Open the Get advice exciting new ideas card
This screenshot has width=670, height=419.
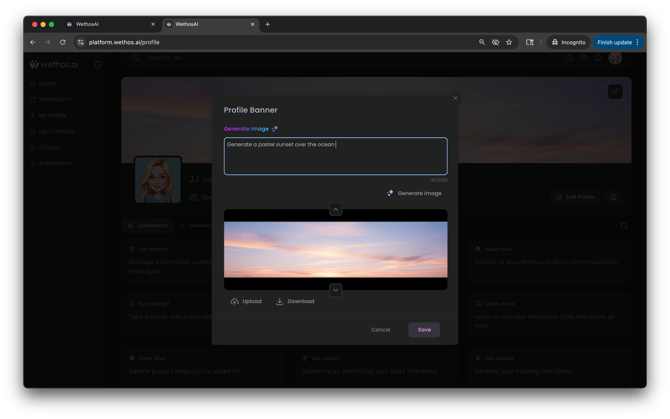pyautogui.click(x=549, y=365)
